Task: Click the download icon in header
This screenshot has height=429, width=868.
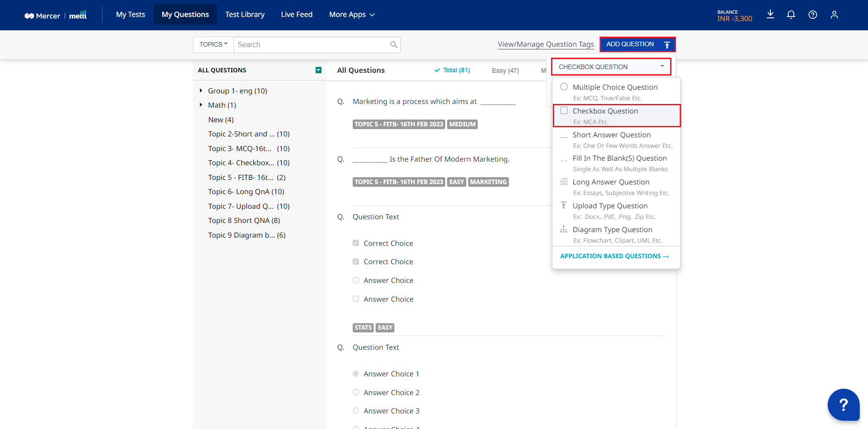Action: [x=770, y=15]
